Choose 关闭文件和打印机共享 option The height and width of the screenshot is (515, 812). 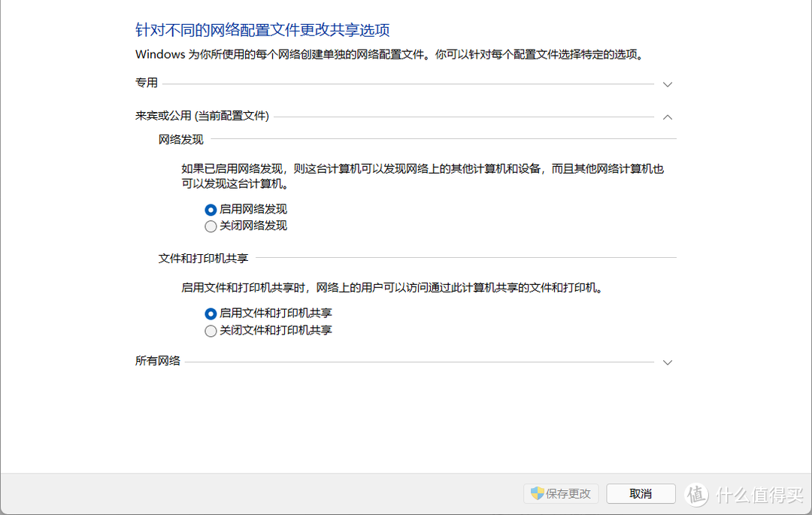211,331
